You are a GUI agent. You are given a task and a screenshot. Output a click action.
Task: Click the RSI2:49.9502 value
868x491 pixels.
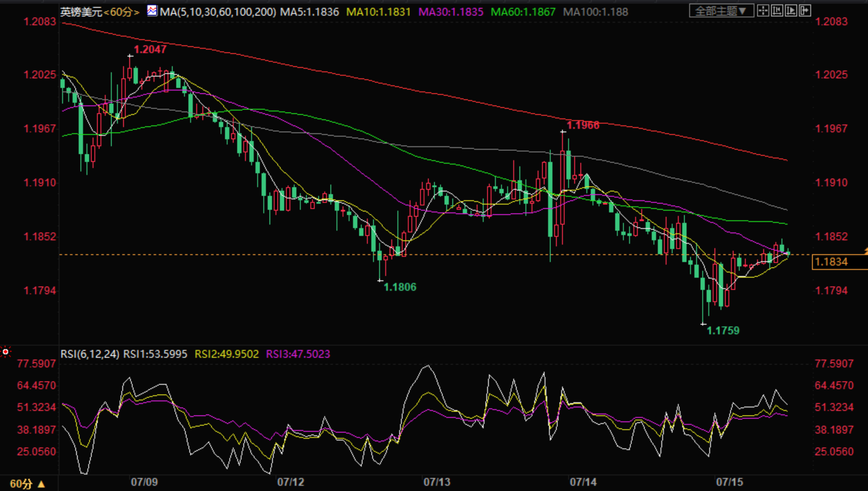click(226, 354)
